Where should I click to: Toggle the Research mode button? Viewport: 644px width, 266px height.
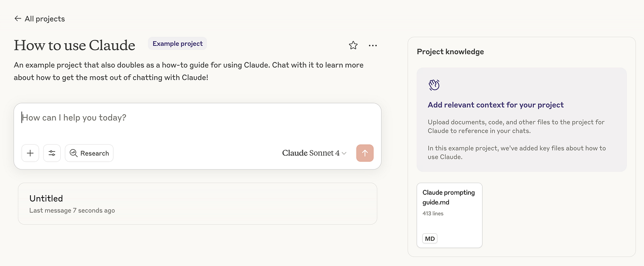tap(89, 153)
